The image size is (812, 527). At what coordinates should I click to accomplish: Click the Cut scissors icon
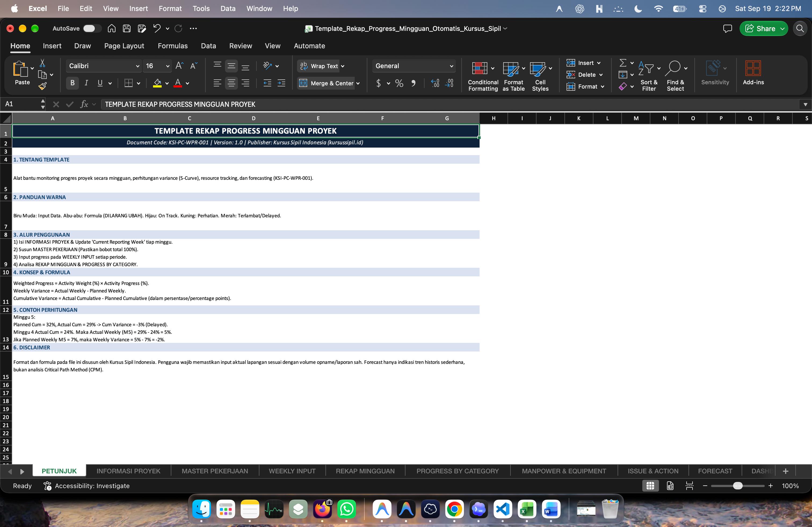42,63
